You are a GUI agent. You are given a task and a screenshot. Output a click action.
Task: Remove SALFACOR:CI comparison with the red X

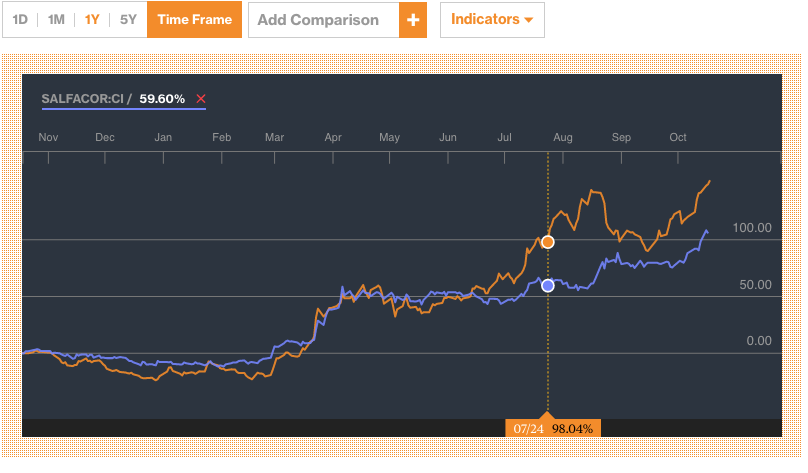201,99
